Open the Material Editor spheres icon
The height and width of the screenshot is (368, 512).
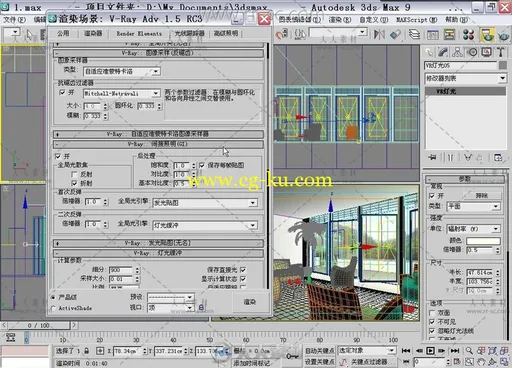tap(468, 34)
